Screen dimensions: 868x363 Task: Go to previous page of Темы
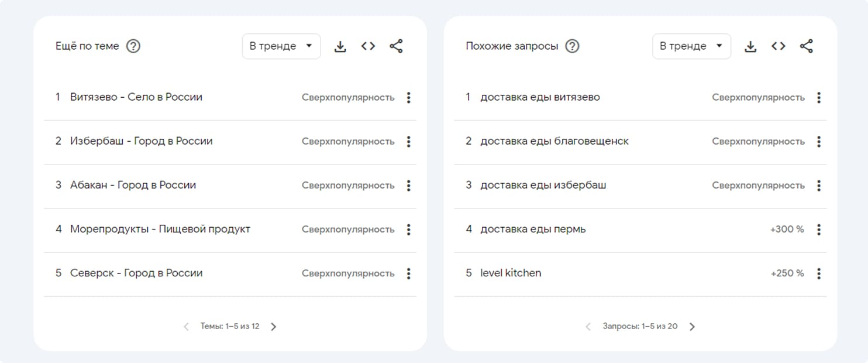point(186,327)
